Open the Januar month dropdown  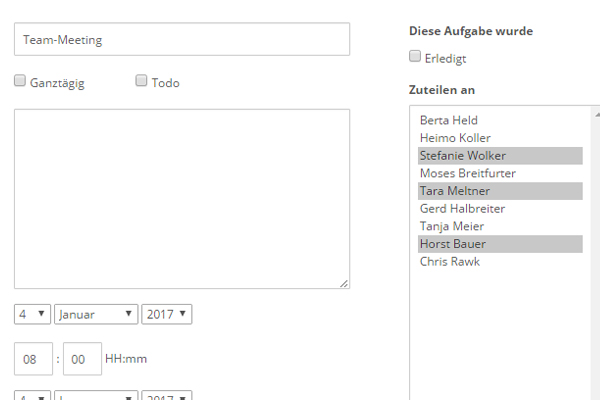[96, 314]
